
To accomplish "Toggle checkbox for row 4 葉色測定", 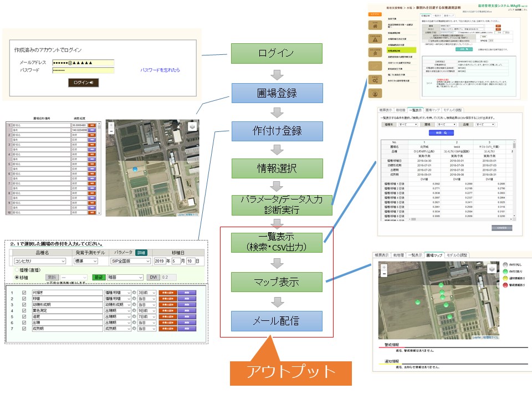I will point(24,310).
